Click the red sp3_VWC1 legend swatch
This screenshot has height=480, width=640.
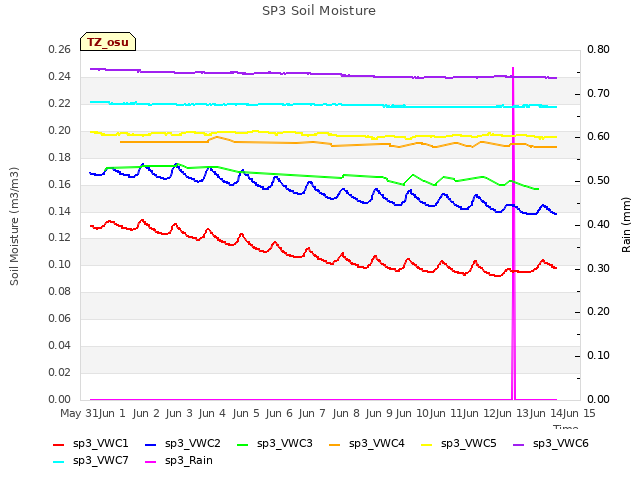point(59,444)
